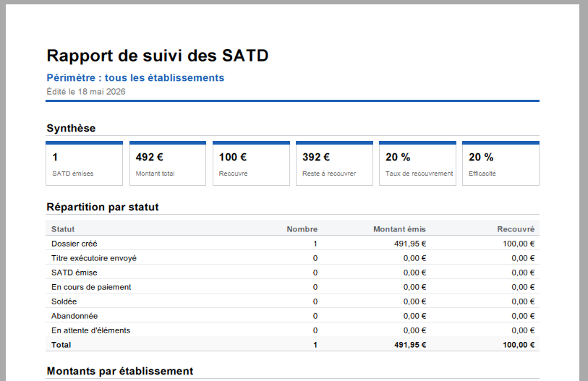Click the '1' SATD émises value
Screen dimensions: 588x381
[55, 157]
